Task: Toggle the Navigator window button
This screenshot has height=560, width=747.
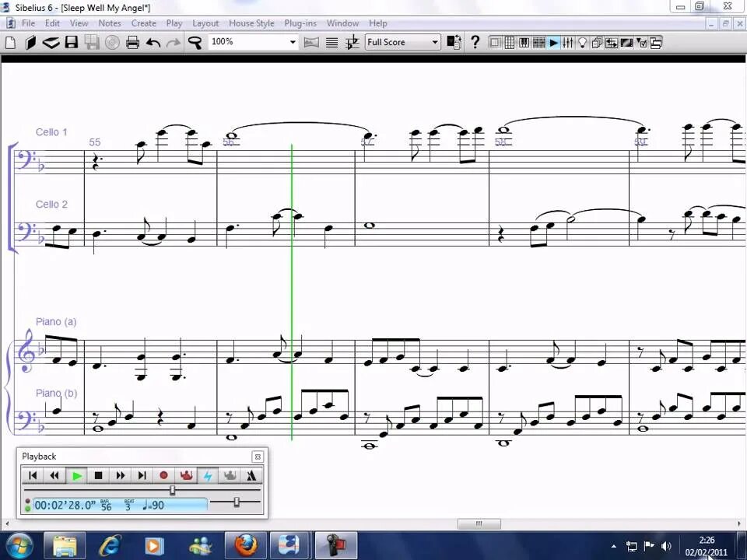Action: tap(495, 43)
